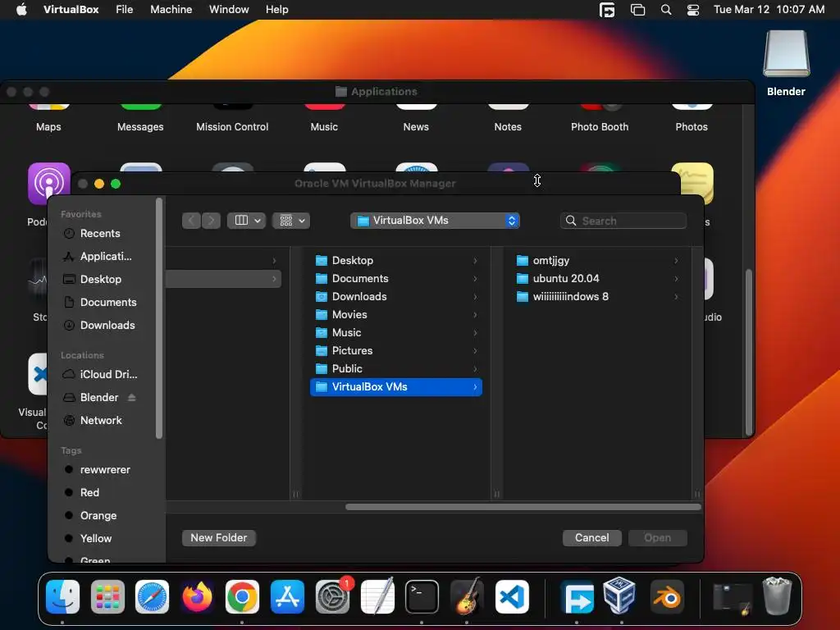Click the New Folder button
The height and width of the screenshot is (630, 840).
218,538
